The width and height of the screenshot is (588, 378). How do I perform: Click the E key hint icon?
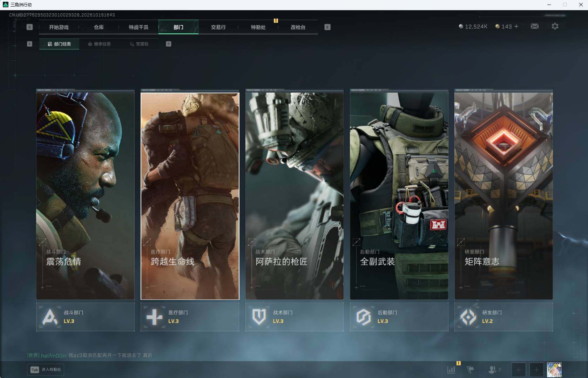(x=327, y=27)
